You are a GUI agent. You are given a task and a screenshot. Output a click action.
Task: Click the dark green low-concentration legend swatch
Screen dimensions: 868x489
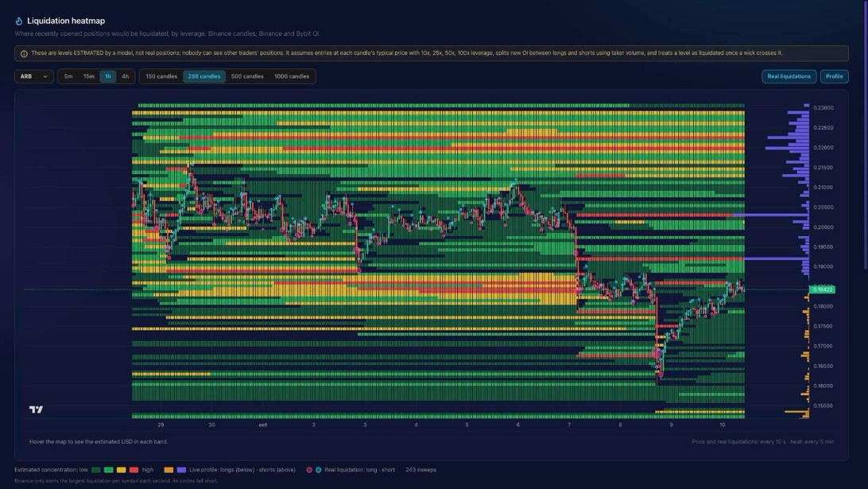tap(95, 470)
